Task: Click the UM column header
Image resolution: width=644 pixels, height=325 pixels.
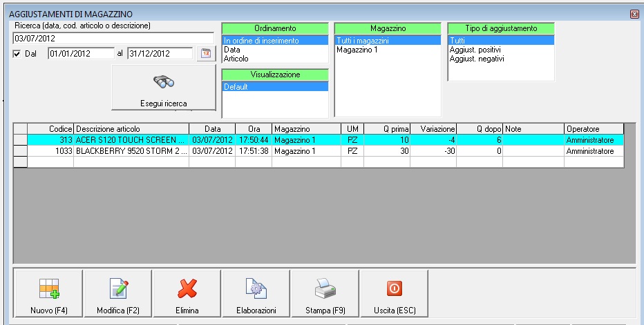Action: coord(352,129)
